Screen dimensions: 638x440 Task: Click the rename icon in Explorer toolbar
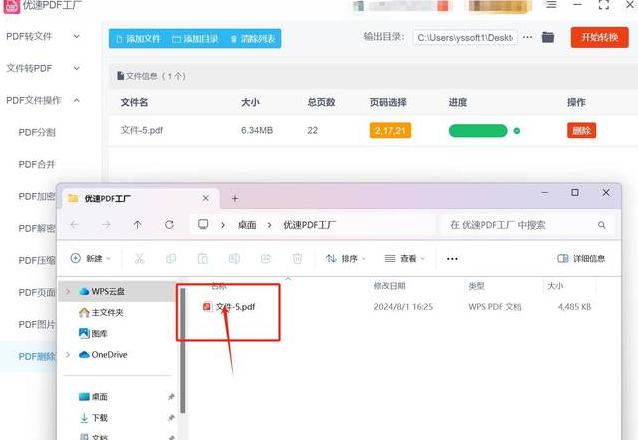234,258
